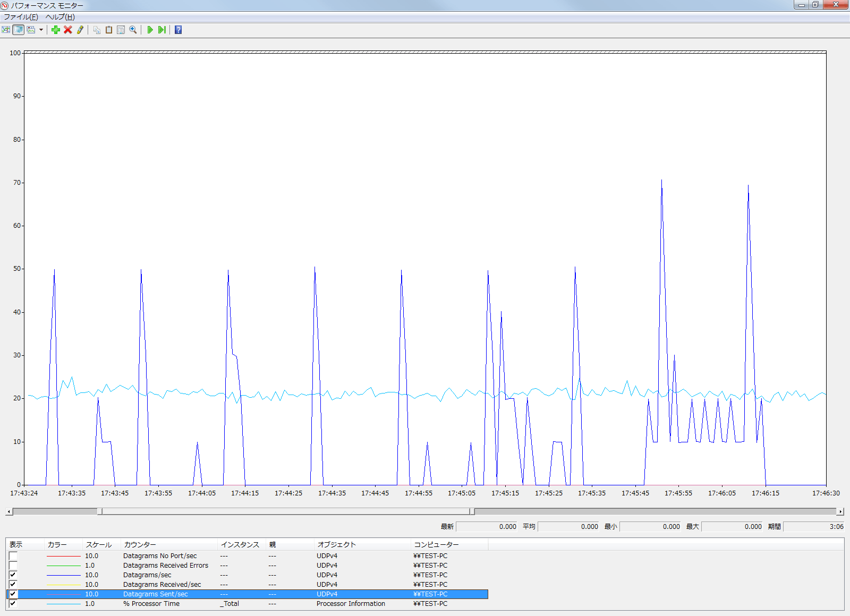Click the green Unfreeze Display play icon
850x616 pixels.
pyautogui.click(x=150, y=30)
